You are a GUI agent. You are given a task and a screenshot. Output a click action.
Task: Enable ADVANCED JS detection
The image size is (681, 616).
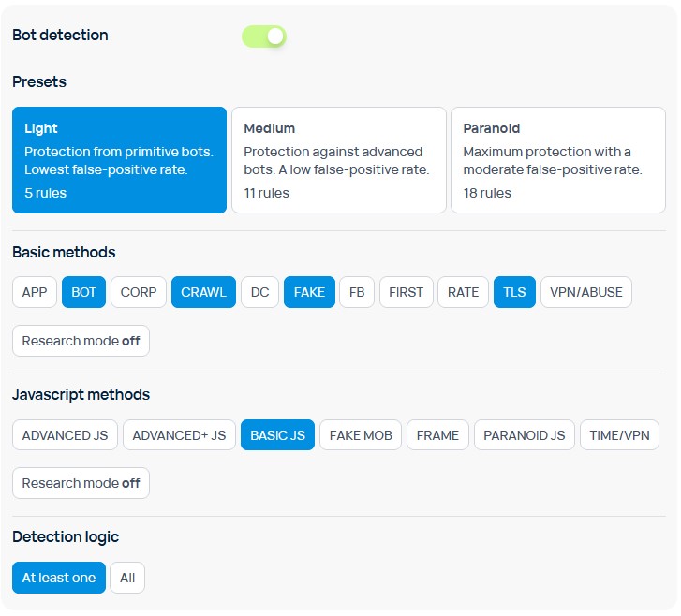(65, 435)
